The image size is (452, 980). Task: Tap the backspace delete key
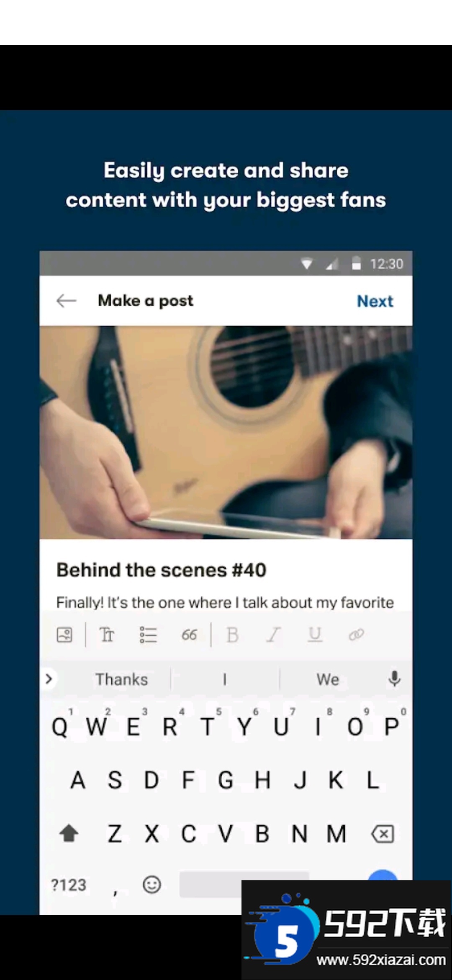[x=383, y=834]
